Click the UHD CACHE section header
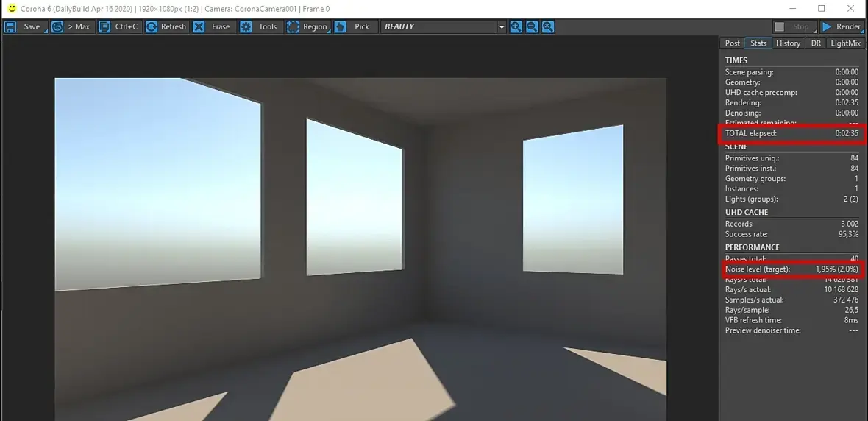Screen dimensions: 868x421 click(x=747, y=212)
